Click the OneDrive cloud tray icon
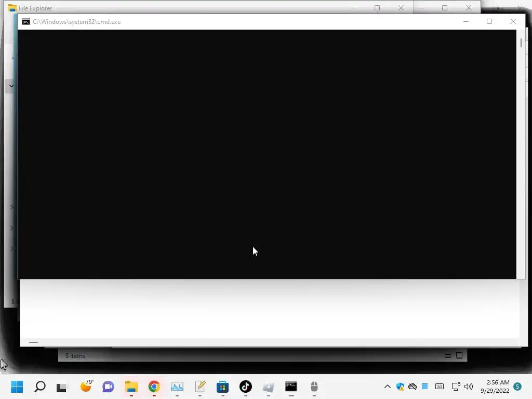 click(413, 387)
